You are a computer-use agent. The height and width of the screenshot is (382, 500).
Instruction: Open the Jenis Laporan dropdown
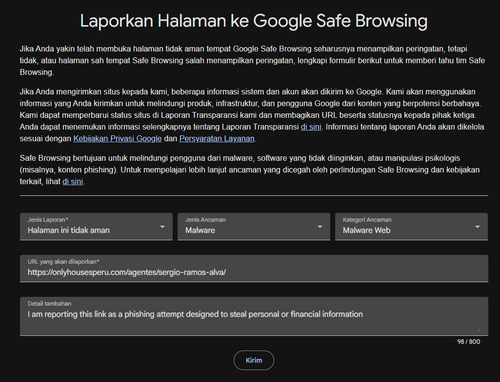coord(96,227)
